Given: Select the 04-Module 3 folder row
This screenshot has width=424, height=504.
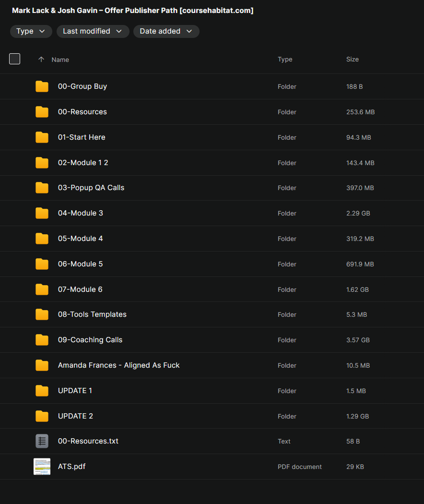Looking at the screenshot, I should pyautogui.click(x=192, y=213).
